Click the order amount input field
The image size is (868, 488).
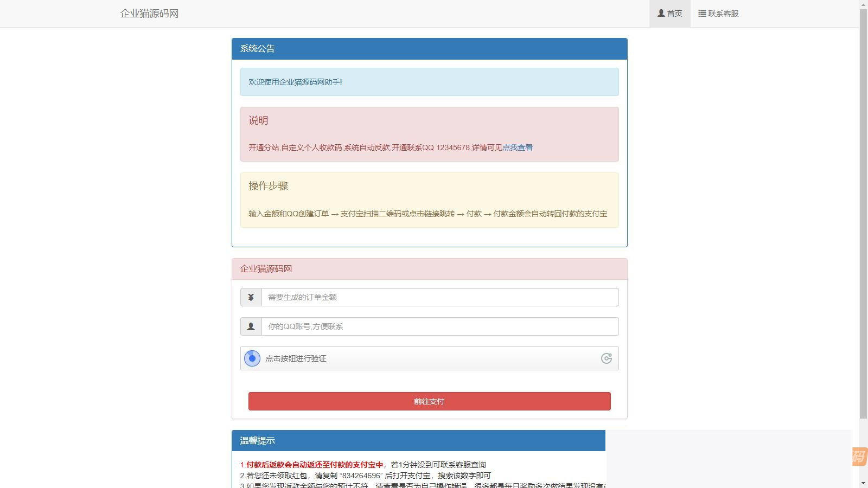click(x=439, y=297)
